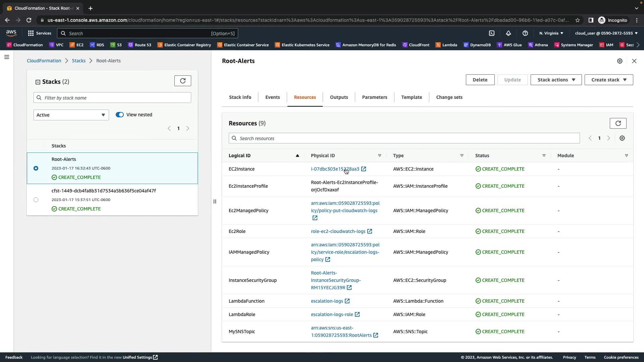Viewport: 644px width, 362px height.
Task: Toggle the View nested switch
Action: coord(120,115)
